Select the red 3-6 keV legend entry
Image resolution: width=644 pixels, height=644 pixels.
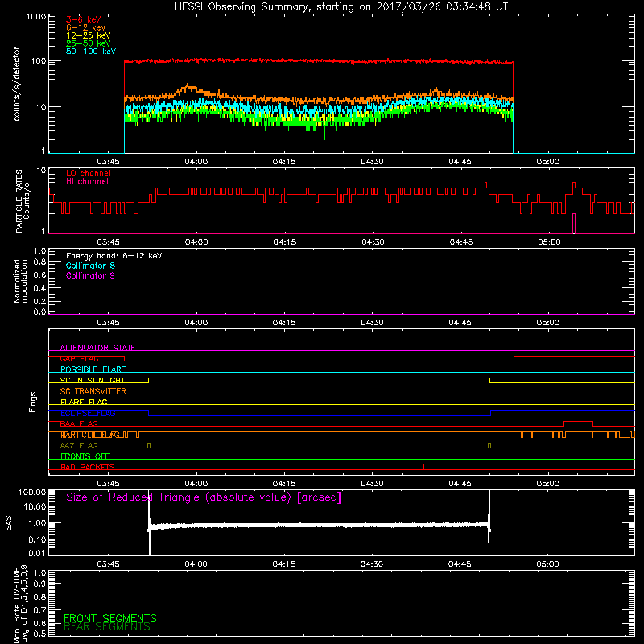[x=84, y=19]
